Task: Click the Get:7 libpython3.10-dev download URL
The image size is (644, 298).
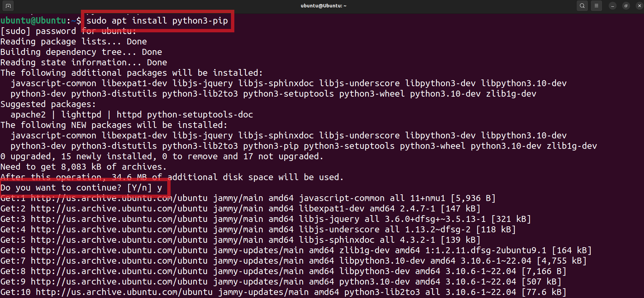Action: tap(119, 261)
